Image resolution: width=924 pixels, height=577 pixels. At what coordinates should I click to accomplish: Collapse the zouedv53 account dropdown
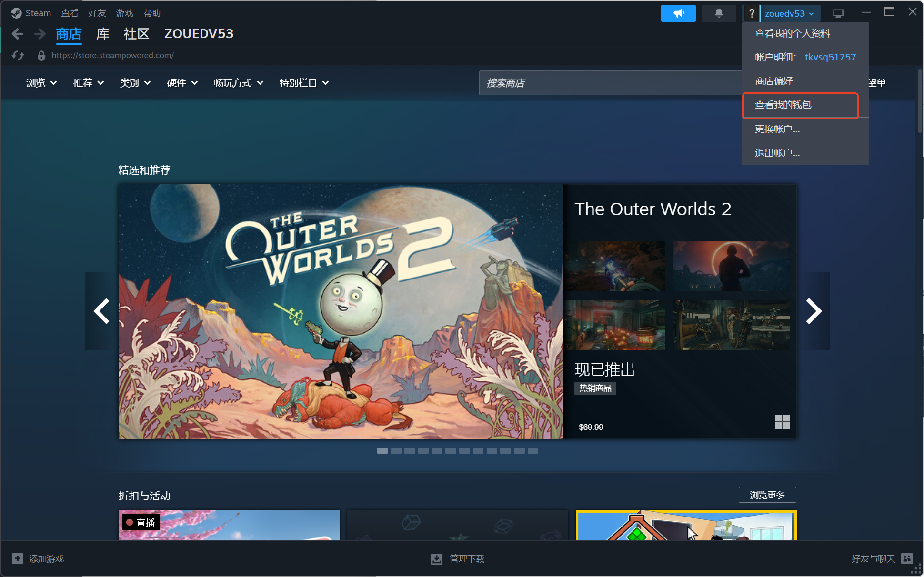pos(789,13)
